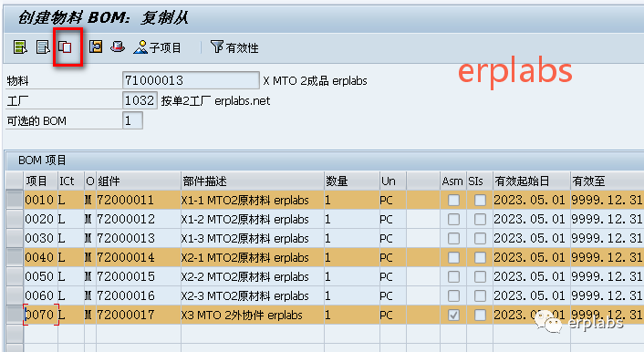Viewport: 644px width, 352px height.
Task: Click component cell 72000015
Action: pyautogui.click(x=138, y=277)
